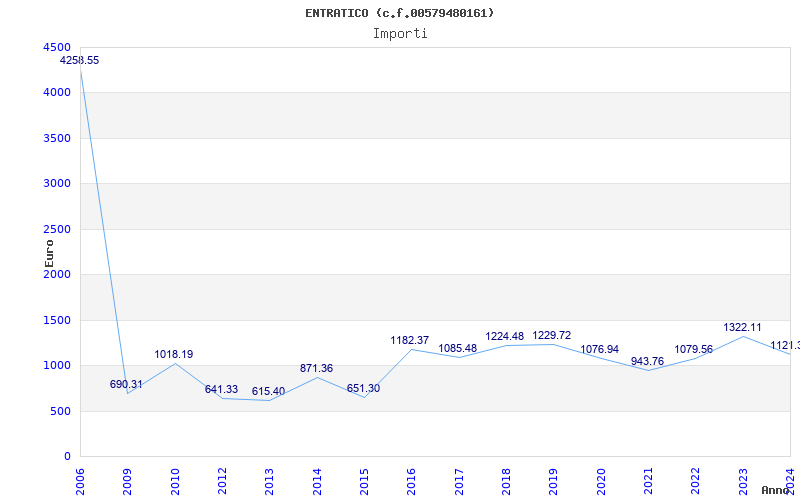Screen dimensions: 800x500
Task: Click the y-axis value 2500
Action: pyautogui.click(x=57, y=229)
